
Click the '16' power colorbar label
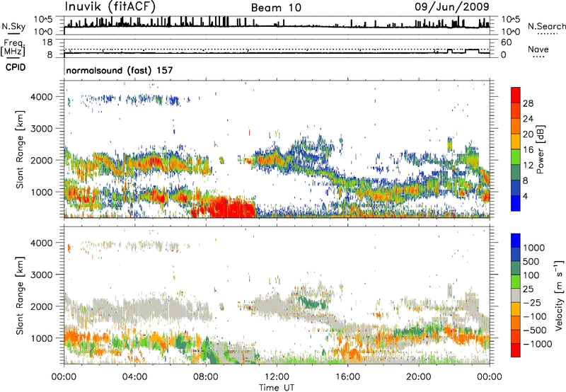point(528,150)
